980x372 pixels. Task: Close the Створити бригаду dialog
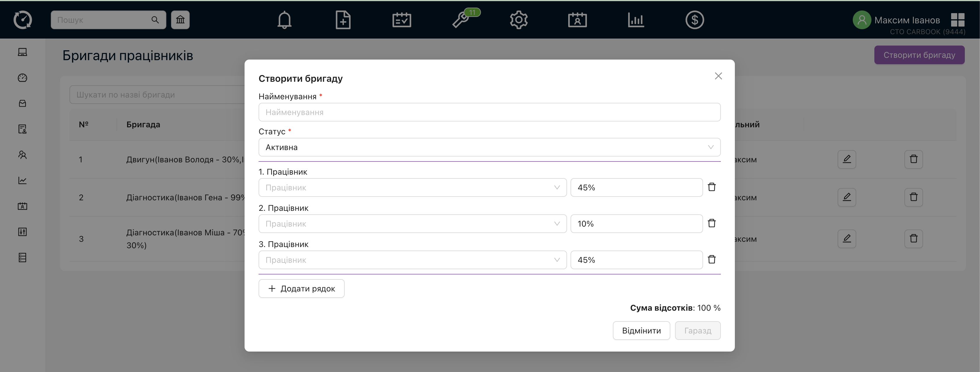coord(718,76)
